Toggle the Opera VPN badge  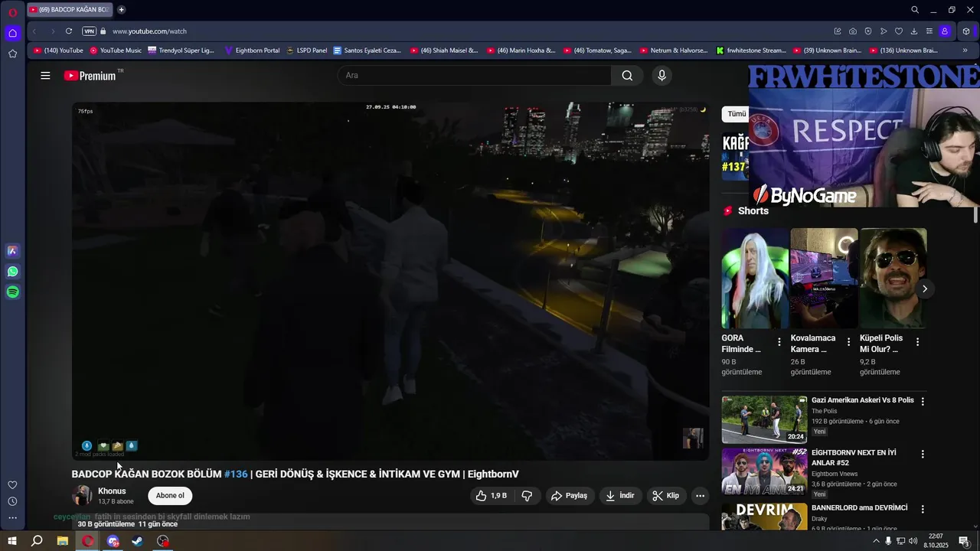90,31
